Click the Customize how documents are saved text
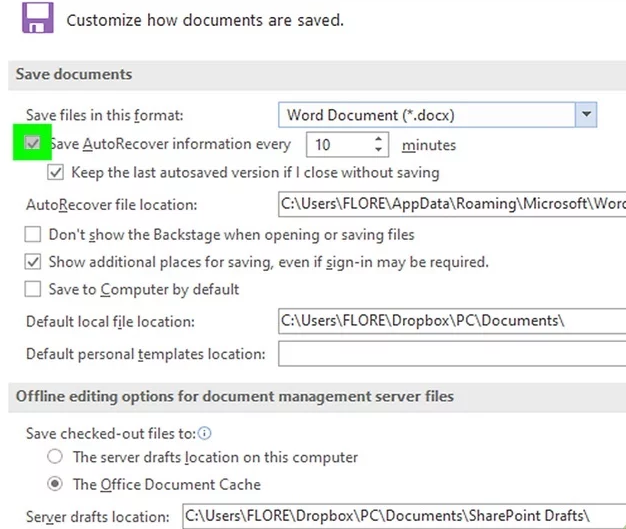This screenshot has height=529, width=626. [x=205, y=20]
